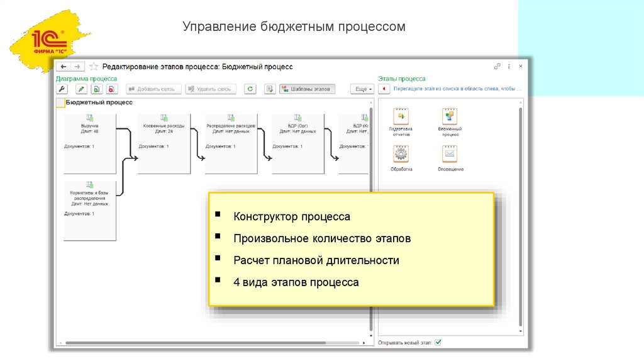Screen dimensions: 644x361
Task: Add form to favorites with star icon
Action: pyautogui.click(x=94, y=67)
